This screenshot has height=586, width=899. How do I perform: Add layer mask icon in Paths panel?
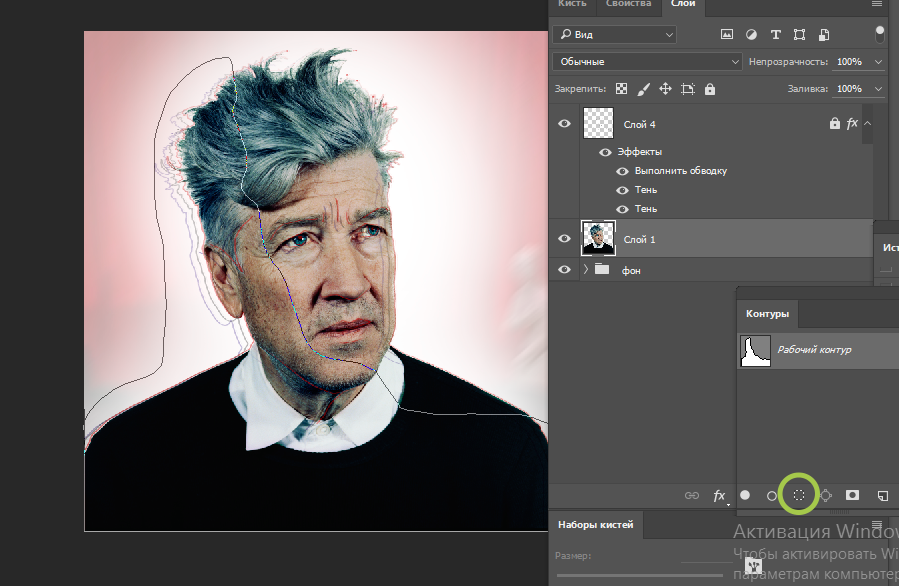point(853,495)
